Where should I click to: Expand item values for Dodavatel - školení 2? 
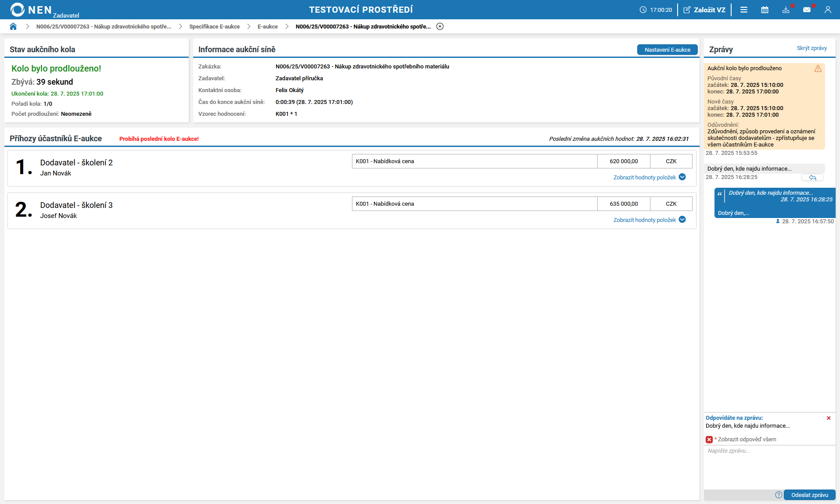tap(649, 177)
